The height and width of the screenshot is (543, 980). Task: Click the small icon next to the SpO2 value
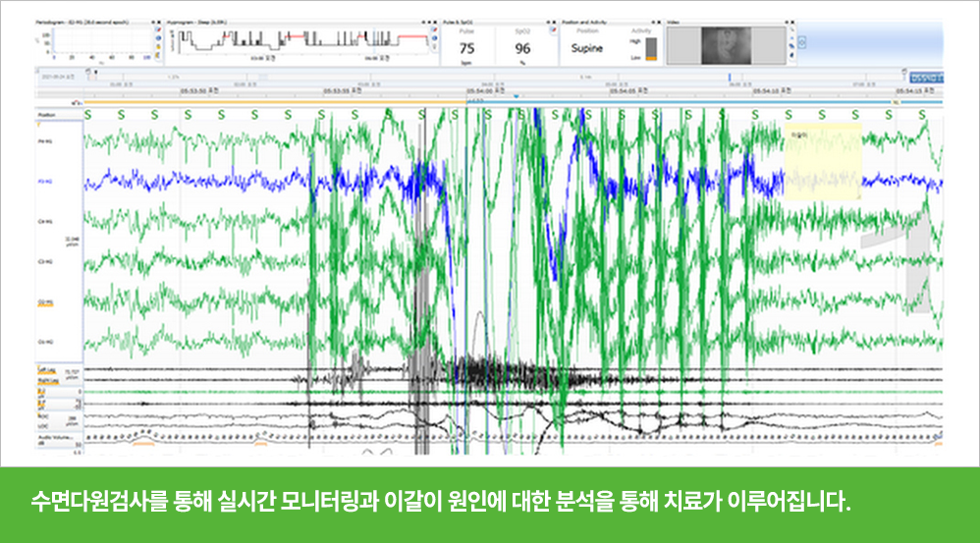[x=553, y=30]
